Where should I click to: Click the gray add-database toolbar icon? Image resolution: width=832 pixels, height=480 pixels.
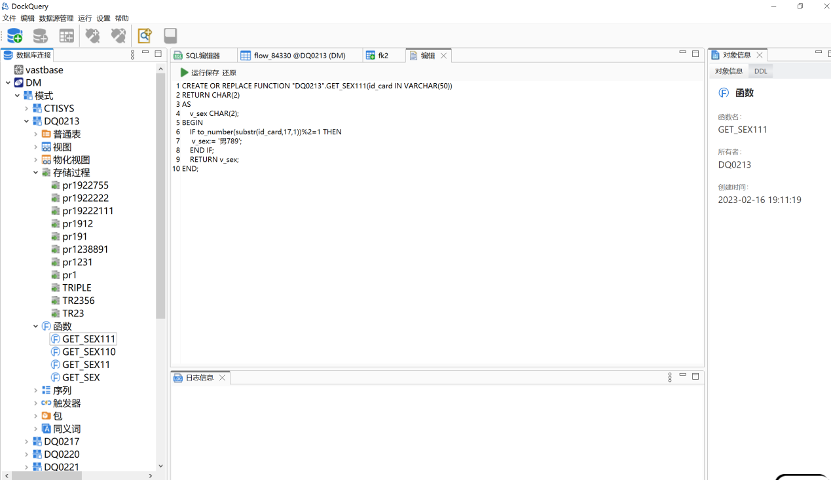(x=40, y=36)
